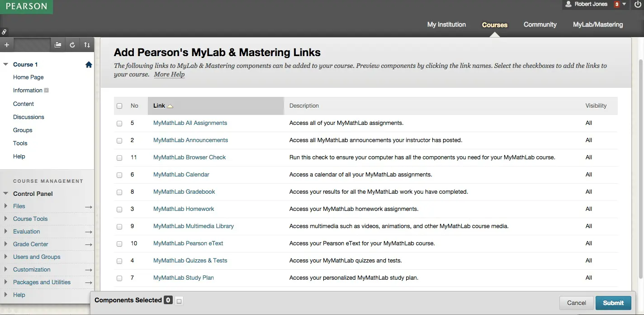Open the course files folder icon

(x=58, y=45)
